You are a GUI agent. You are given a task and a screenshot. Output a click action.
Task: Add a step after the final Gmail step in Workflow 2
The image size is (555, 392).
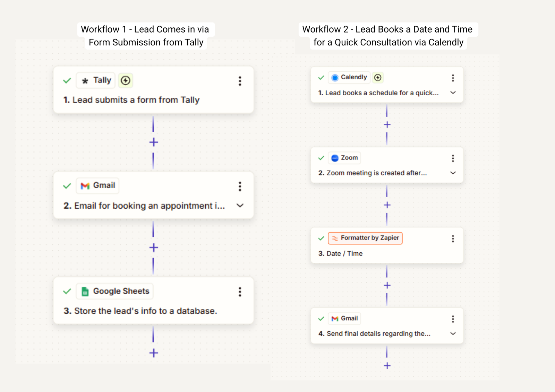pyautogui.click(x=387, y=366)
